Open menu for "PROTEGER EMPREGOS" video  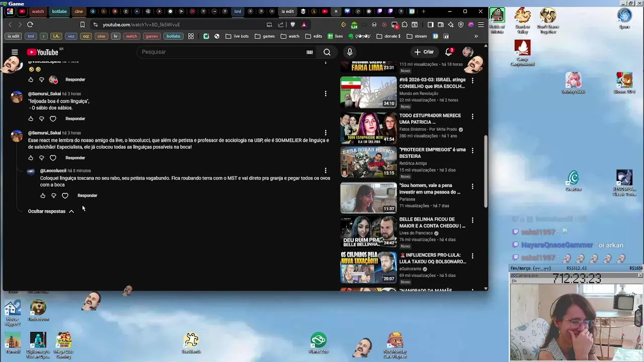472,150
